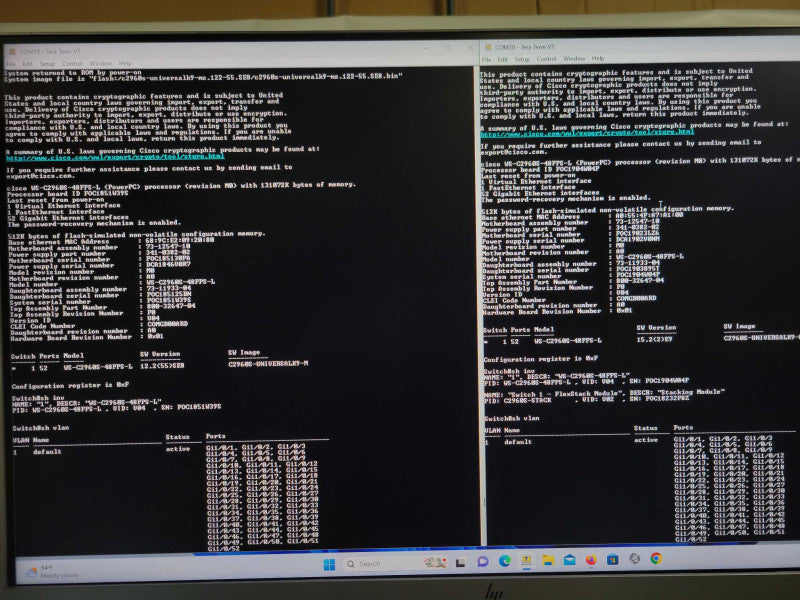Click the left Tera Term window's title icon
Screen dimensions: 800x600
pos(12,52)
